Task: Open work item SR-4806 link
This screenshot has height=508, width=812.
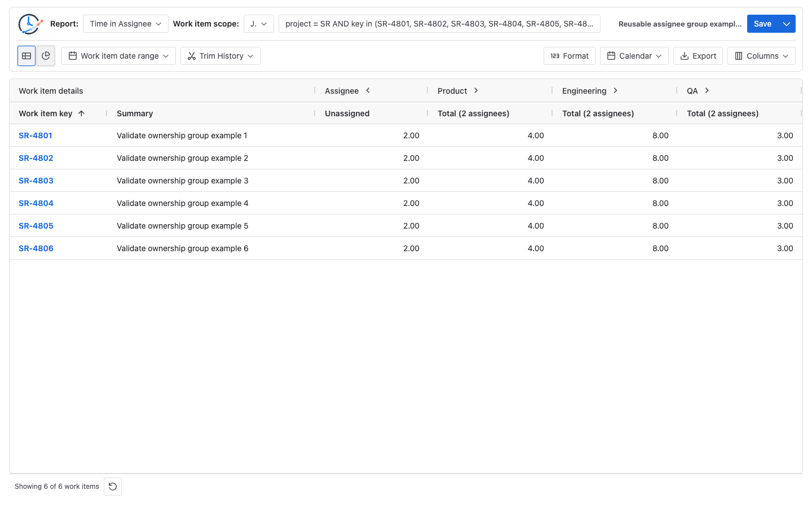Action: pos(36,248)
